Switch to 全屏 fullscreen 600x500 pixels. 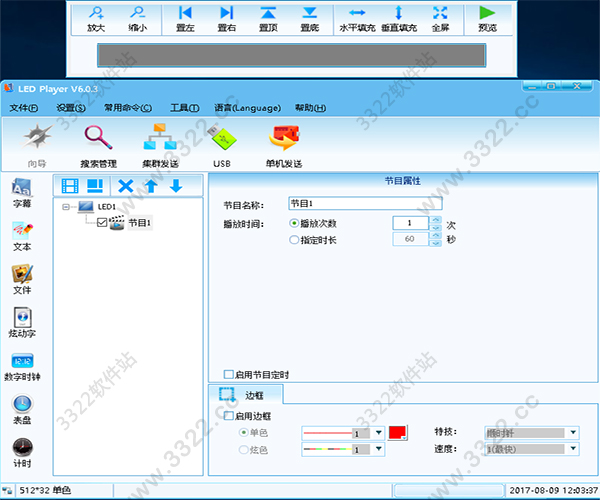click(440, 19)
